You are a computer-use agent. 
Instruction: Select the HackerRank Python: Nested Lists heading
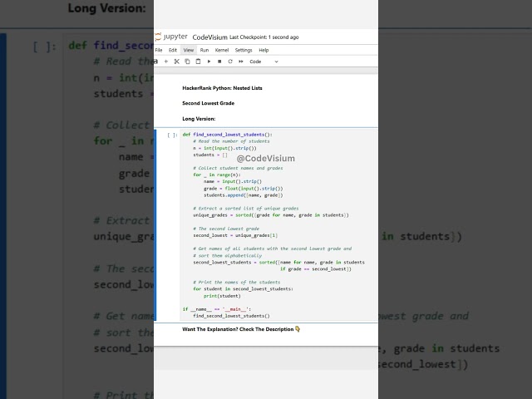point(222,88)
